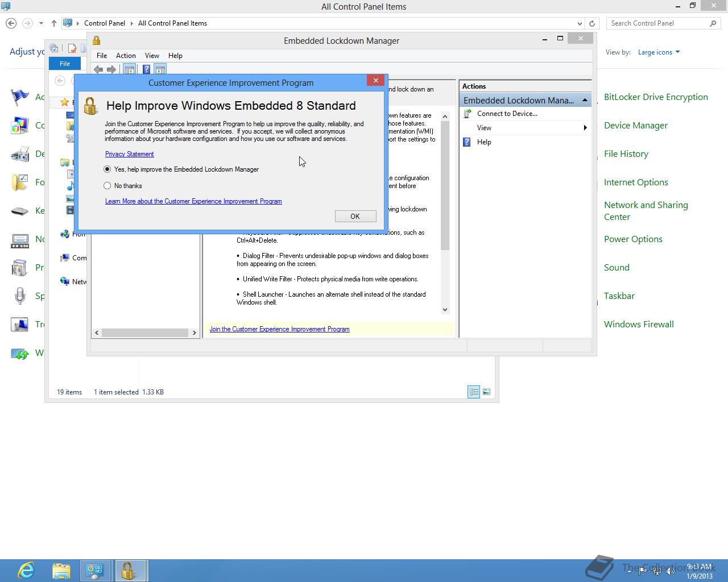Open 'Learn More about the Customer Experience' link
Screen dimensions: 728x582
193,201
